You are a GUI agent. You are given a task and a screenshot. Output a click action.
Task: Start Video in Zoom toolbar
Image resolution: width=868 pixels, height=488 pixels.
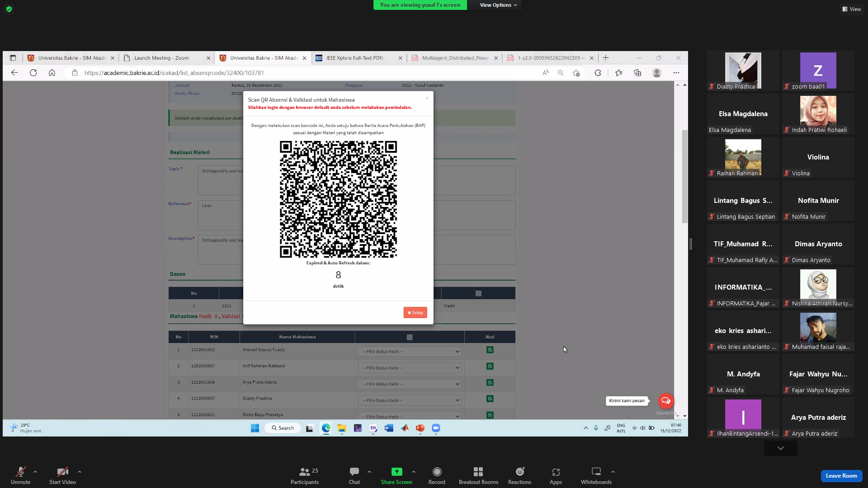tap(62, 475)
